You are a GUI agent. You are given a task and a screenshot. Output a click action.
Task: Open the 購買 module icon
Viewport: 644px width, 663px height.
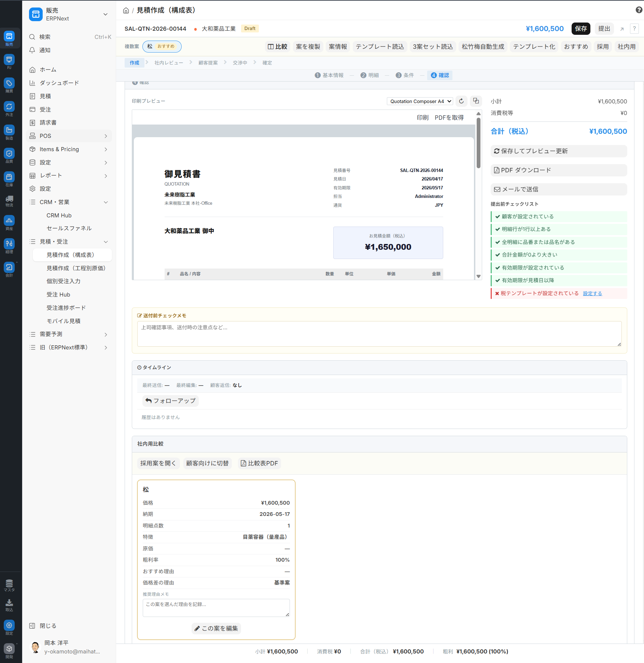(9, 85)
